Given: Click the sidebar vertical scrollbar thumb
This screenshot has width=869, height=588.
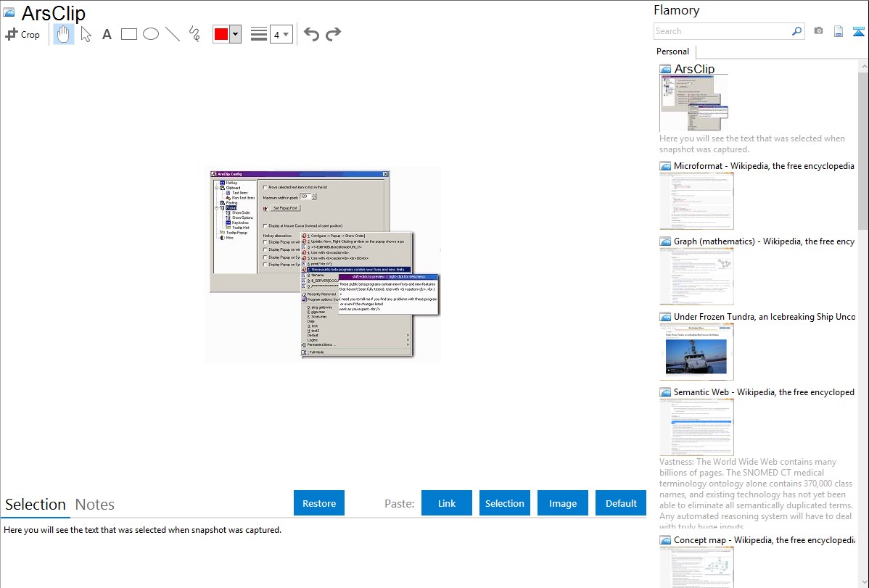Looking at the screenshot, I should click(x=863, y=150).
